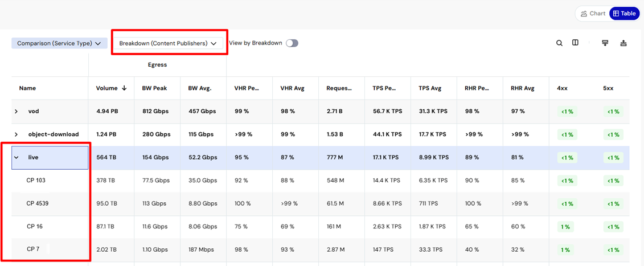Click the expand all rows icon

[605, 43]
